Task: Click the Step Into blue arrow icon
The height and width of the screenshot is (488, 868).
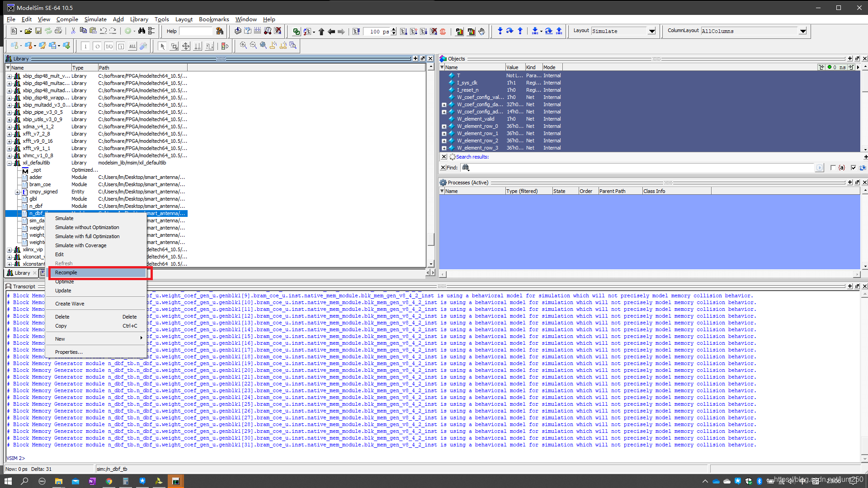Action: point(500,31)
